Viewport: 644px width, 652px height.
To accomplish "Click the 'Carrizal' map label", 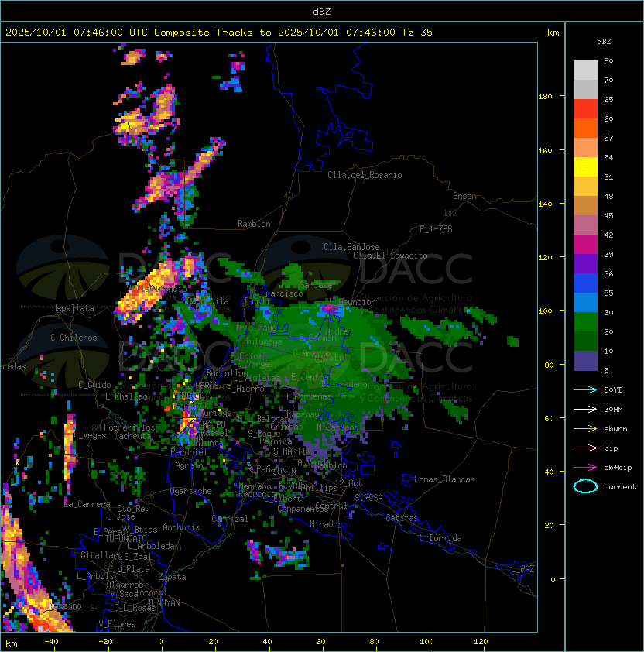I will (x=230, y=519).
